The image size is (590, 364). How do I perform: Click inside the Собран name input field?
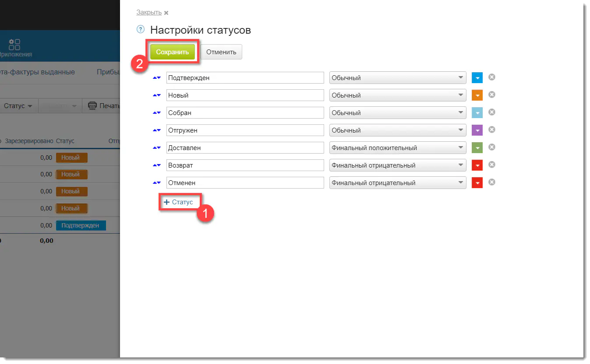245,112
